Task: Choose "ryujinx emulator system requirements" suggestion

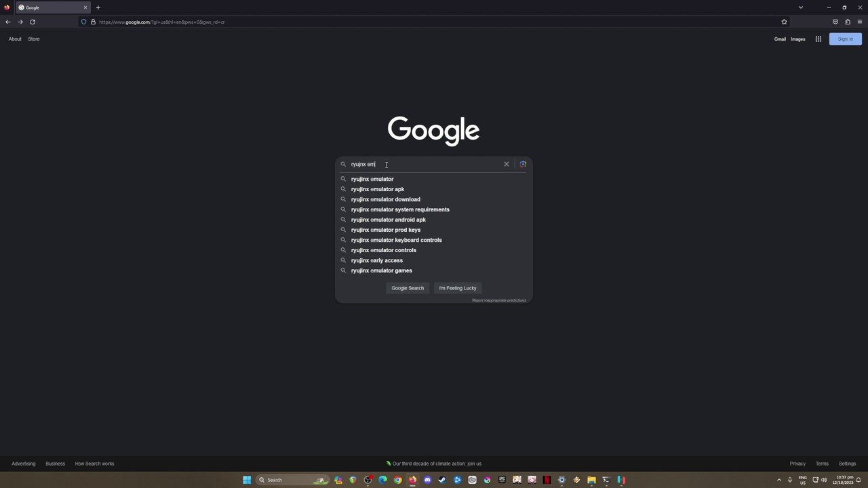Action: point(434,209)
